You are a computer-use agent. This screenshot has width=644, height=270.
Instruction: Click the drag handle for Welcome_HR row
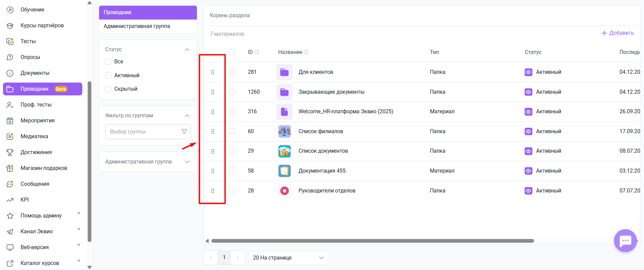(213, 112)
